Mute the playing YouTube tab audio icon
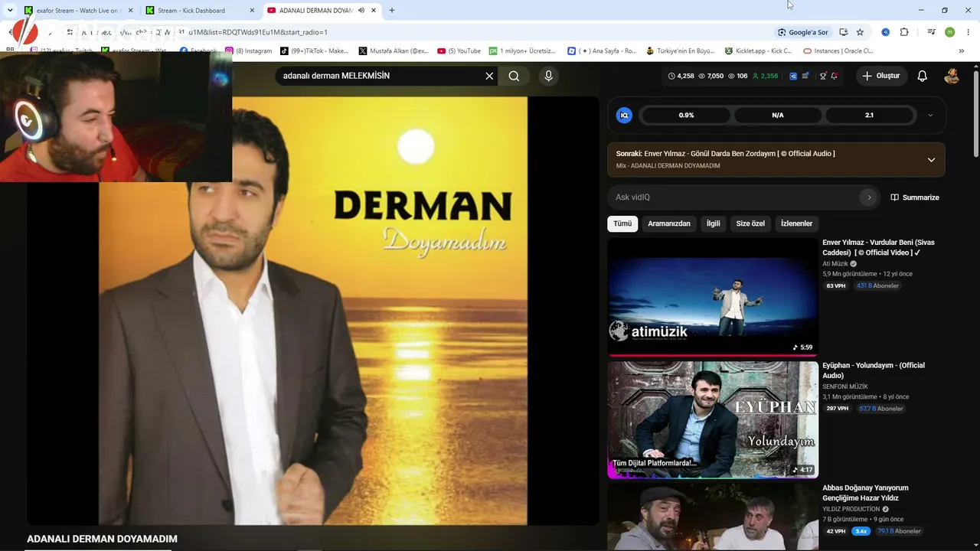 (361, 11)
